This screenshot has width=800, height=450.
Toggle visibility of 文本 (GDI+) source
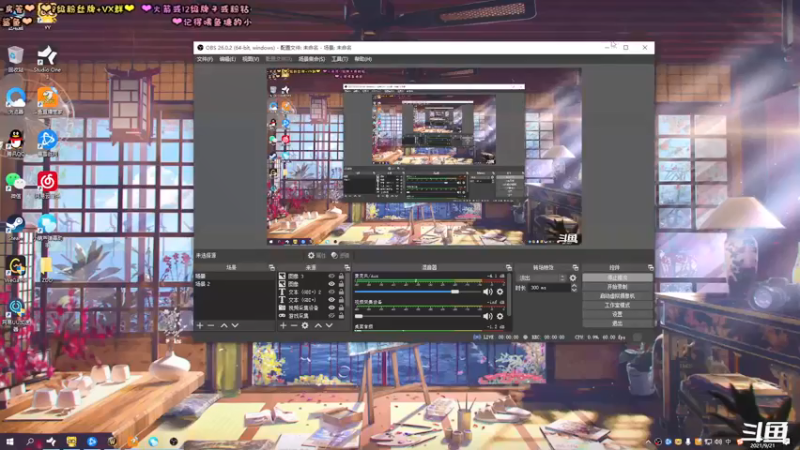tap(332, 300)
